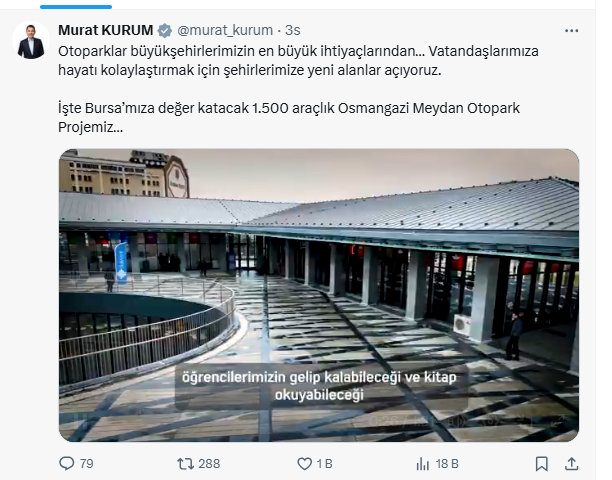Open the share upload icon
Image resolution: width=612 pixels, height=480 pixels.
571,464
